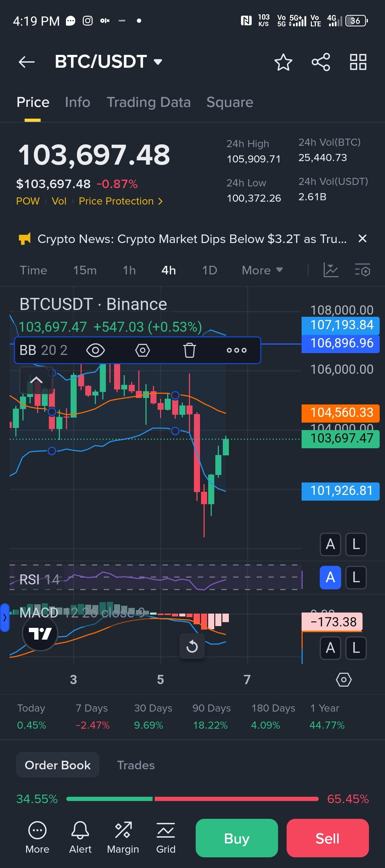385x868 pixels.
Task: Toggle log scale L on the main chart
Action: [356, 544]
